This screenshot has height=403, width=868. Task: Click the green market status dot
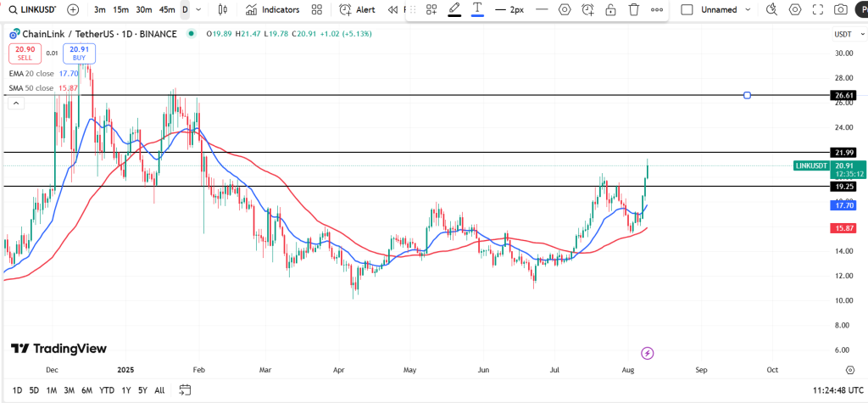click(192, 34)
